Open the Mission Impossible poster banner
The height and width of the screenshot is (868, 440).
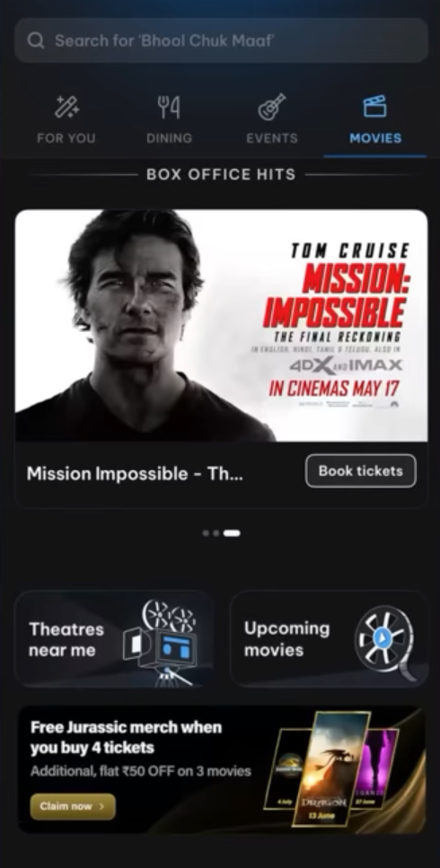click(221, 326)
